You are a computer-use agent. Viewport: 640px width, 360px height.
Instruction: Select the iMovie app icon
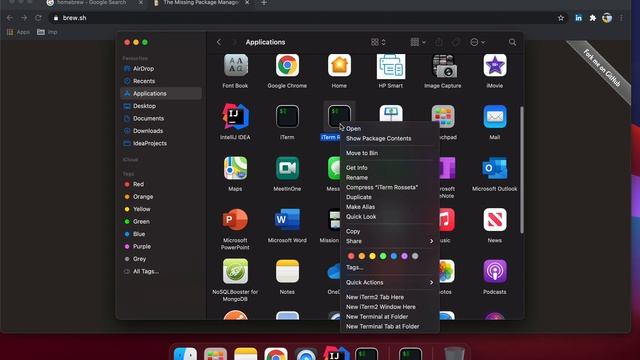coord(495,66)
